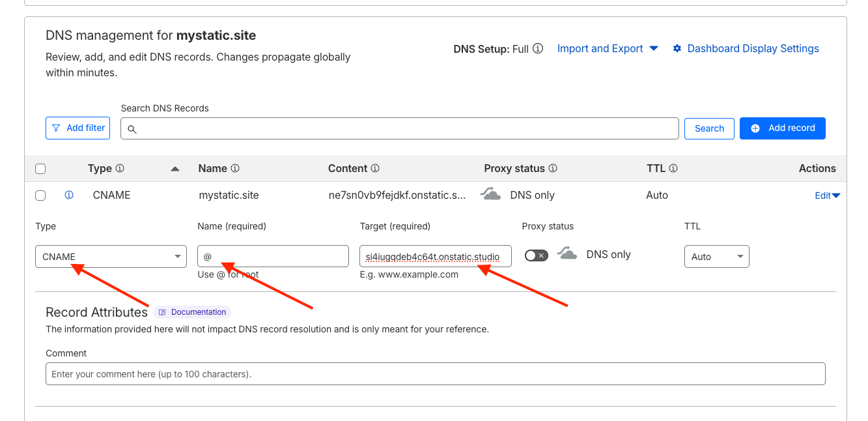868x421 pixels.
Task: Tick the checkbox for the CNAME record row
Action: click(x=40, y=196)
